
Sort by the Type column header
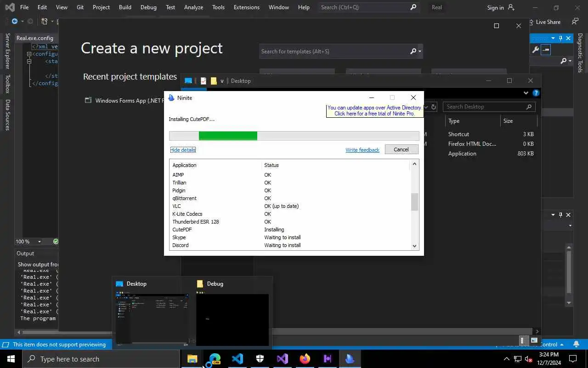pyautogui.click(x=472, y=121)
